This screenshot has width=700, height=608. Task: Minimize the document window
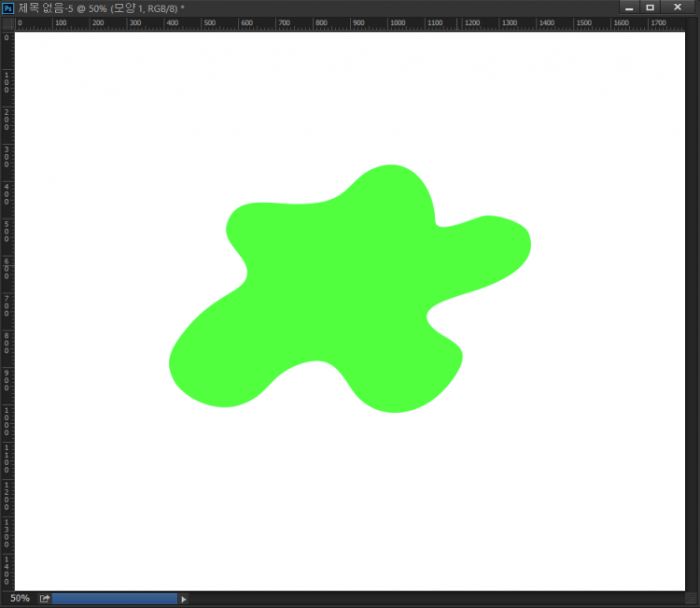(629, 7)
